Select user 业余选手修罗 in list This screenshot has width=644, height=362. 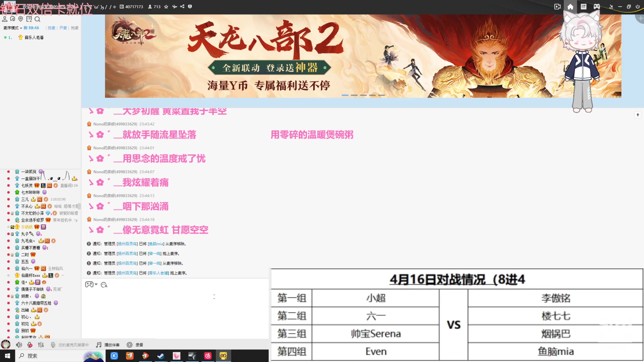click(32, 220)
